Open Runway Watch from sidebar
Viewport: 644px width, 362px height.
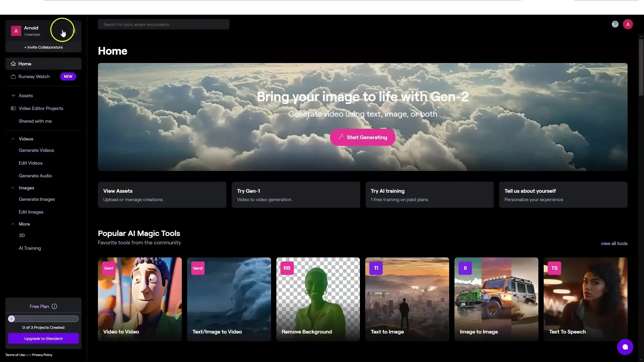click(x=34, y=76)
